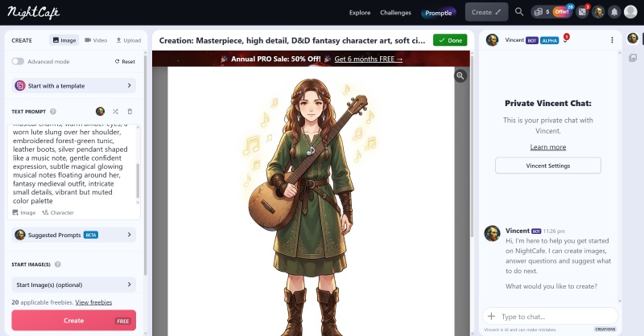Click the Character option below the prompt

coord(58,212)
